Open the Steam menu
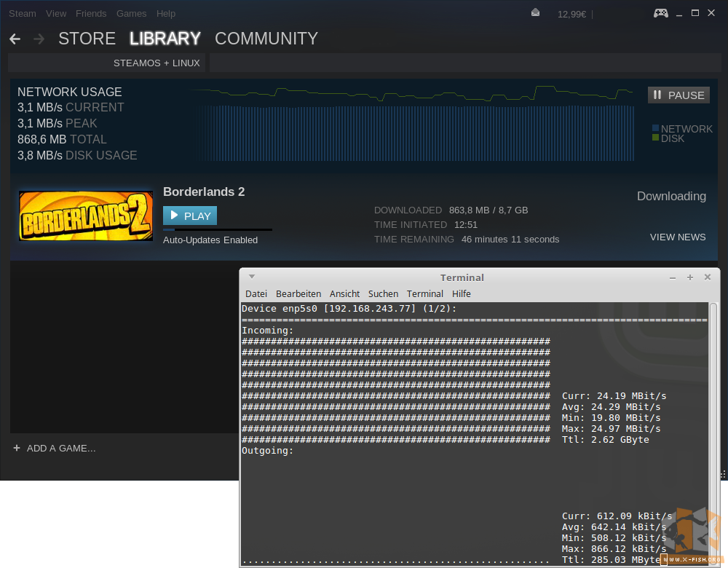Viewport: 728px width, 568px height. (23, 13)
